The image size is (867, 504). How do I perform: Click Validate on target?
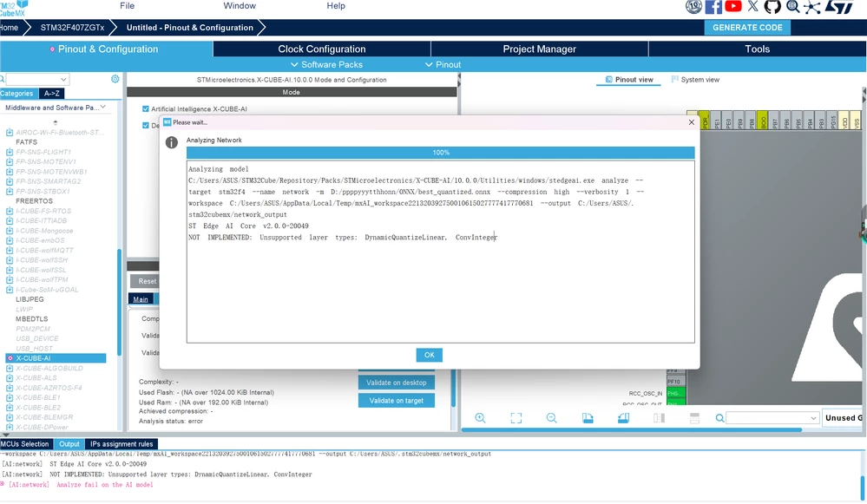397,401
